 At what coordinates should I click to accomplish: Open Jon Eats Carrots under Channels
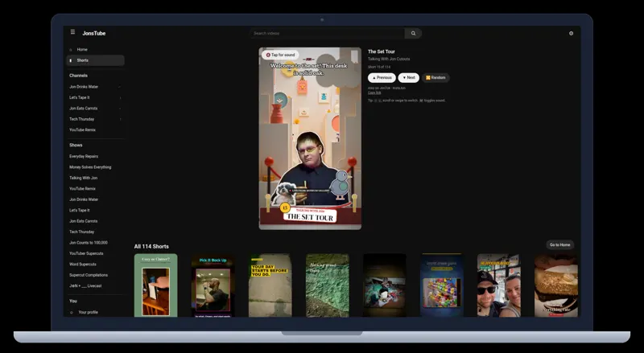click(84, 109)
